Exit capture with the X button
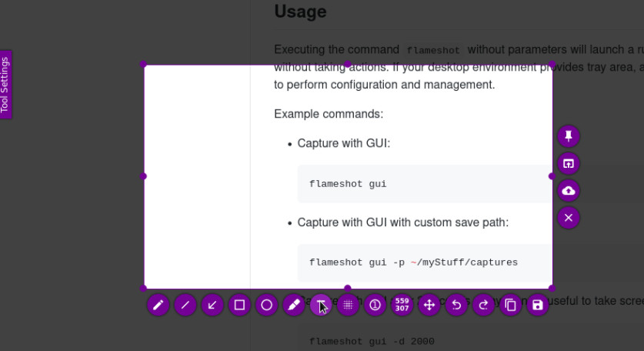The width and height of the screenshot is (644, 351). [569, 218]
